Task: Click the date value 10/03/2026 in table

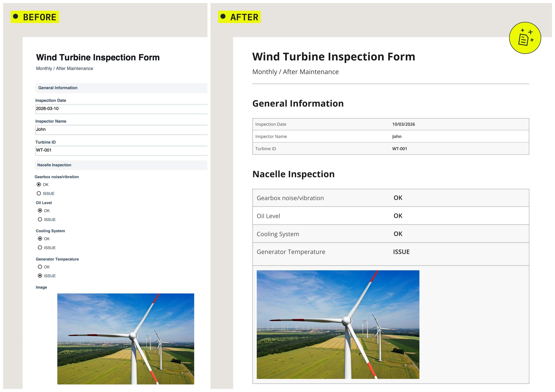Action: click(x=403, y=124)
